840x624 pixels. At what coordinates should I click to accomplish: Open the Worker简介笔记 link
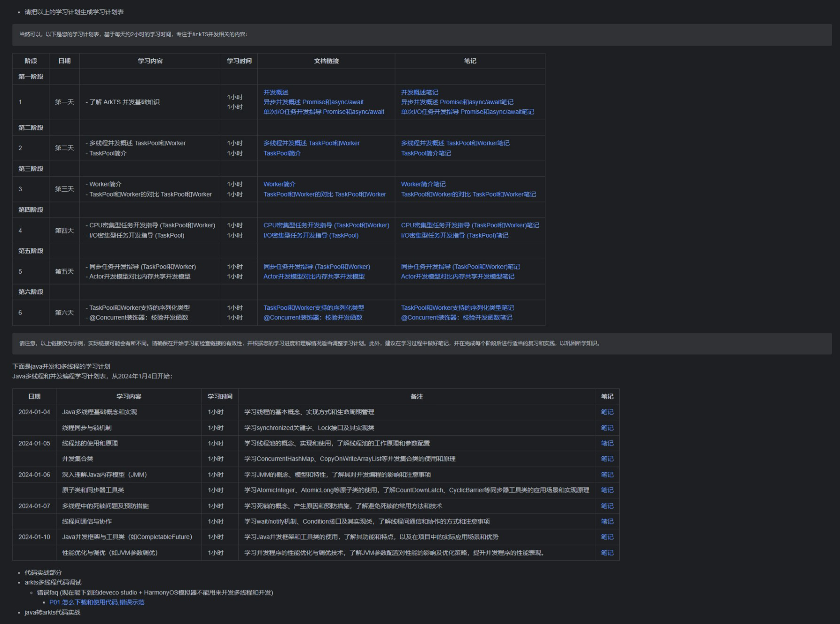[x=423, y=185]
